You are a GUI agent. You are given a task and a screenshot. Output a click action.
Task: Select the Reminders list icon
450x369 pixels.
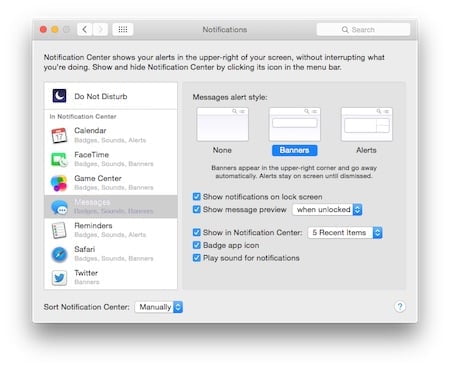click(x=59, y=230)
